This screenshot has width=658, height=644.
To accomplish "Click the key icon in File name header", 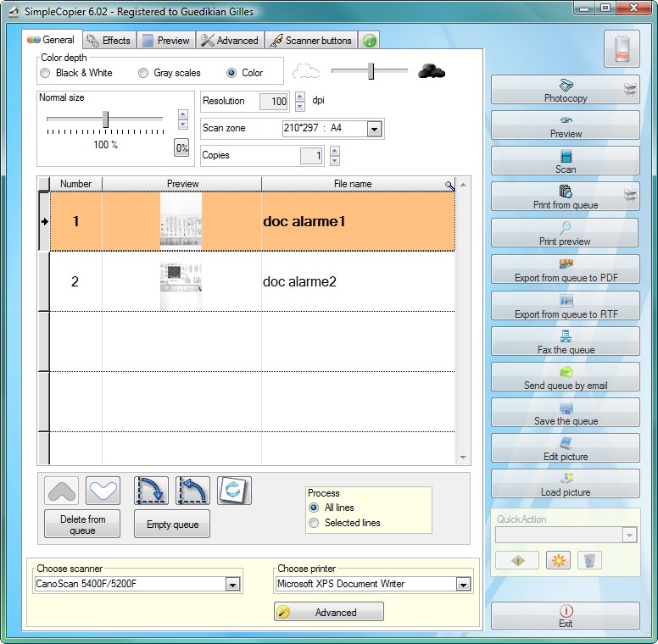I will coord(449,185).
